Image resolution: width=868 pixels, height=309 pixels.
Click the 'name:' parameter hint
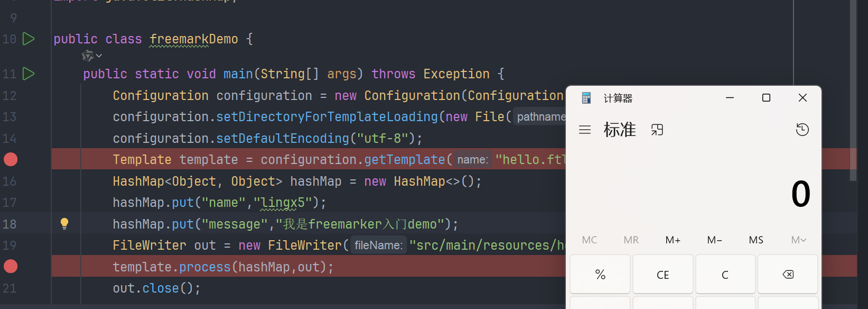(x=472, y=160)
